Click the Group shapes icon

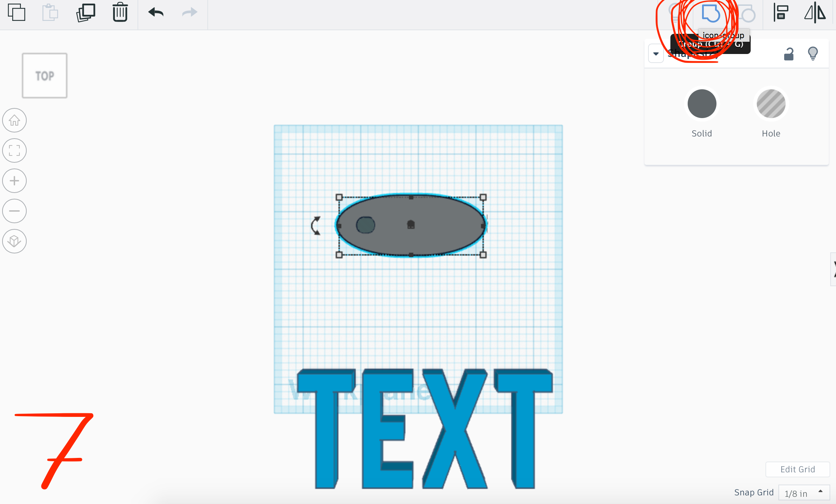pos(710,14)
